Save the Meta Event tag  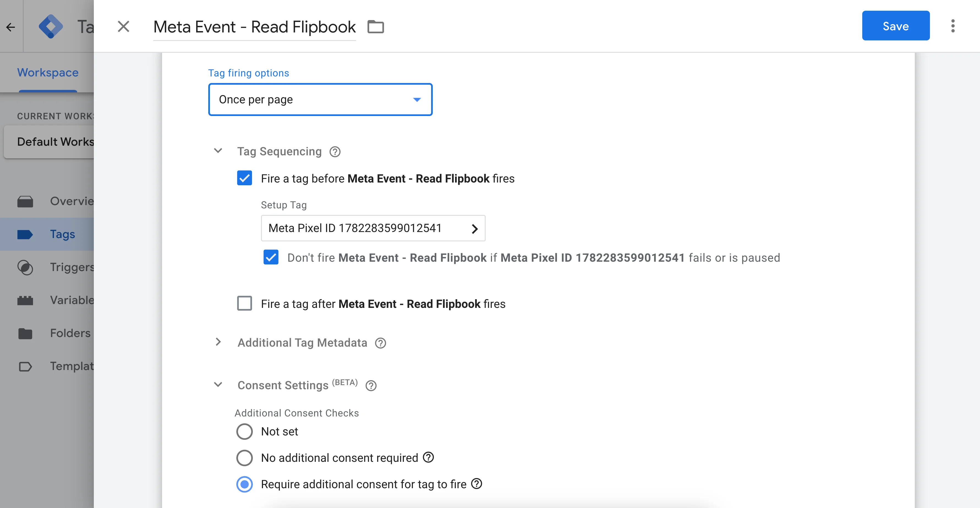[896, 26]
